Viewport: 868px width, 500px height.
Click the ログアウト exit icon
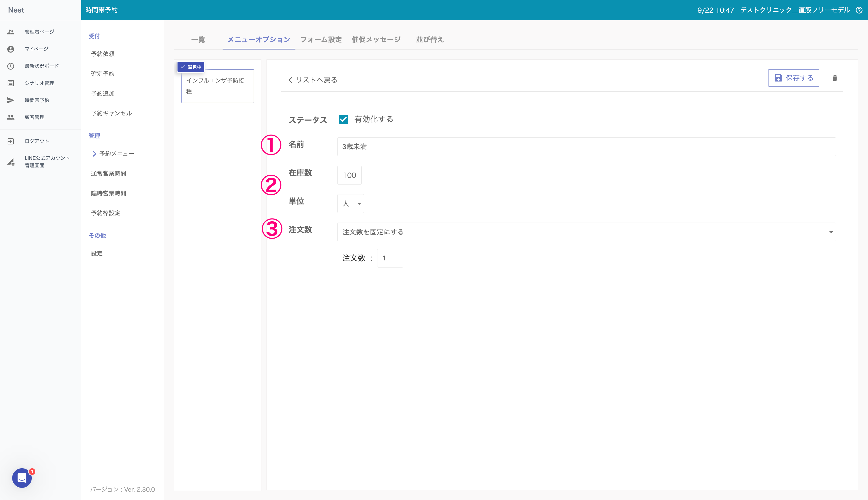tap(11, 141)
